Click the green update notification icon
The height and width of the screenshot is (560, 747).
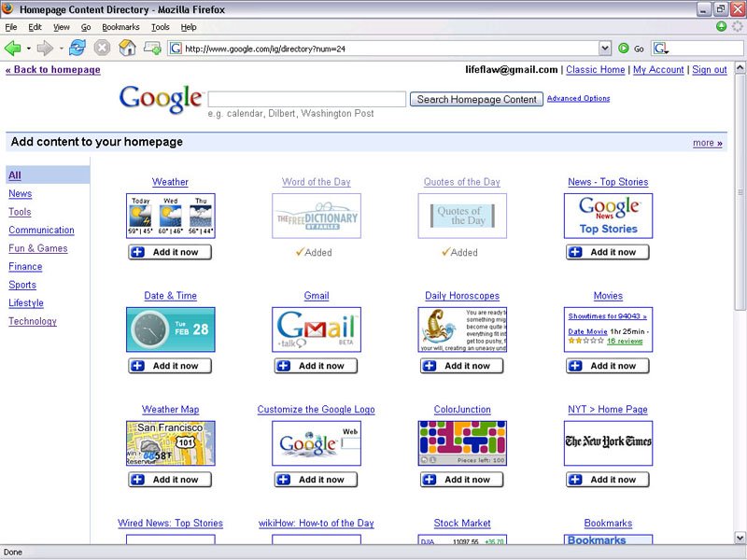[721, 27]
